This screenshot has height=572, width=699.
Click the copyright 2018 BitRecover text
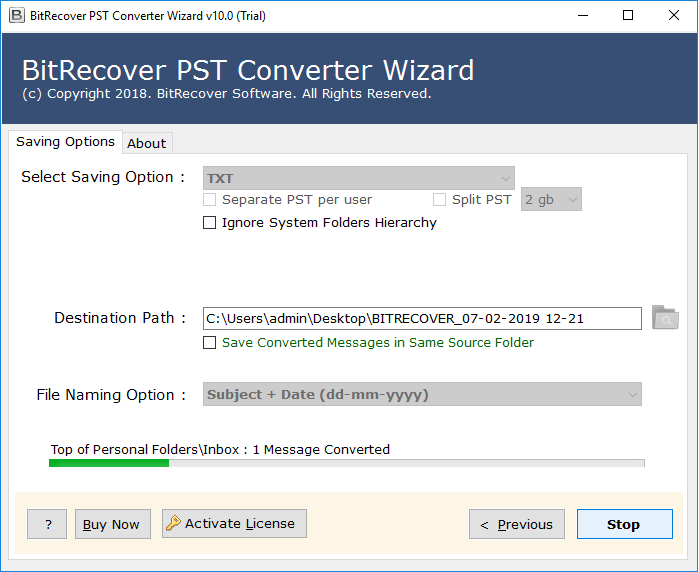226,94
